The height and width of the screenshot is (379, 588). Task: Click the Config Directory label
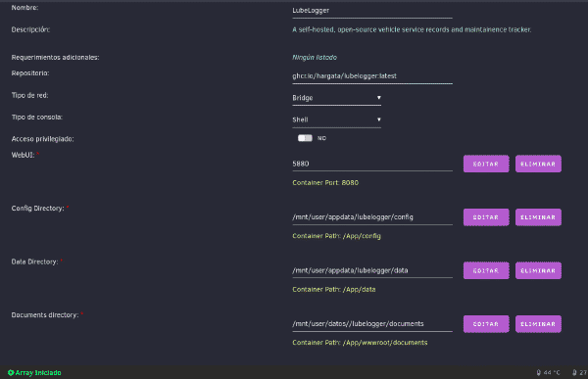pos(37,209)
